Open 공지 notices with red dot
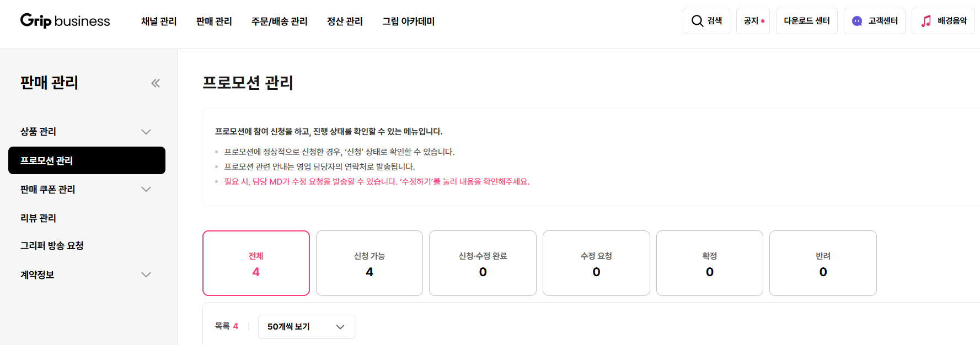Image resolution: width=980 pixels, height=345 pixels. (753, 21)
